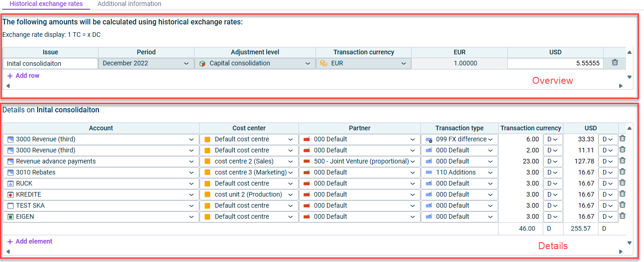This screenshot has width=644, height=262.
Task: Click trash icon for RUCK row
Action: [622, 183]
